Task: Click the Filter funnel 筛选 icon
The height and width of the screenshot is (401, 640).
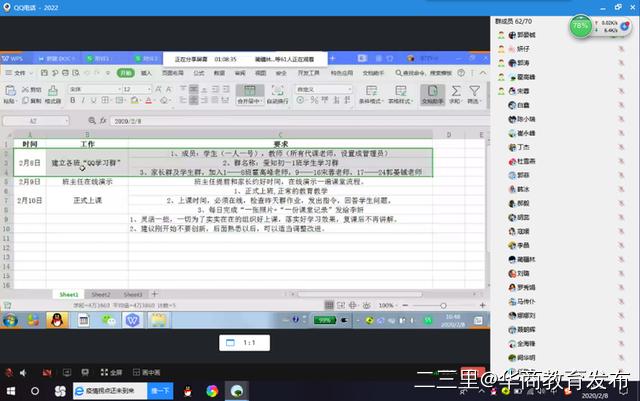Action: pyautogui.click(x=474, y=91)
